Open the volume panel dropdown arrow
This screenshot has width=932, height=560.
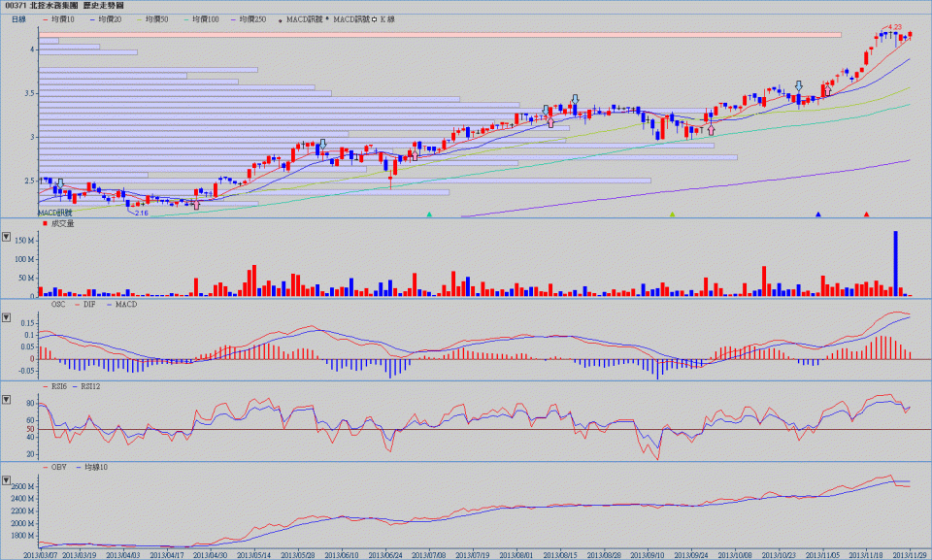coord(9,237)
